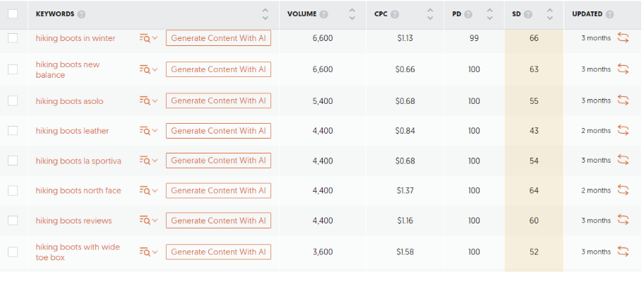The height and width of the screenshot is (285, 644).
Task: Refresh data for hiking boots in winter
Action: (623, 38)
